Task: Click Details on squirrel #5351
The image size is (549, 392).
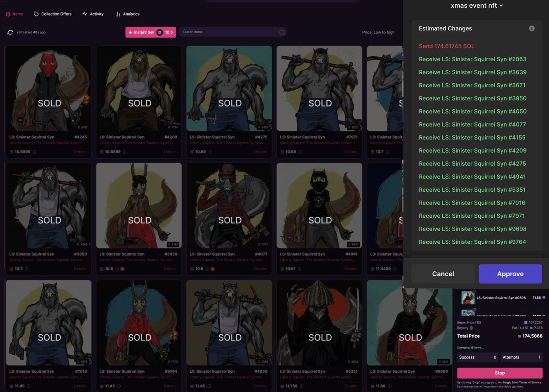Action: pos(350,386)
